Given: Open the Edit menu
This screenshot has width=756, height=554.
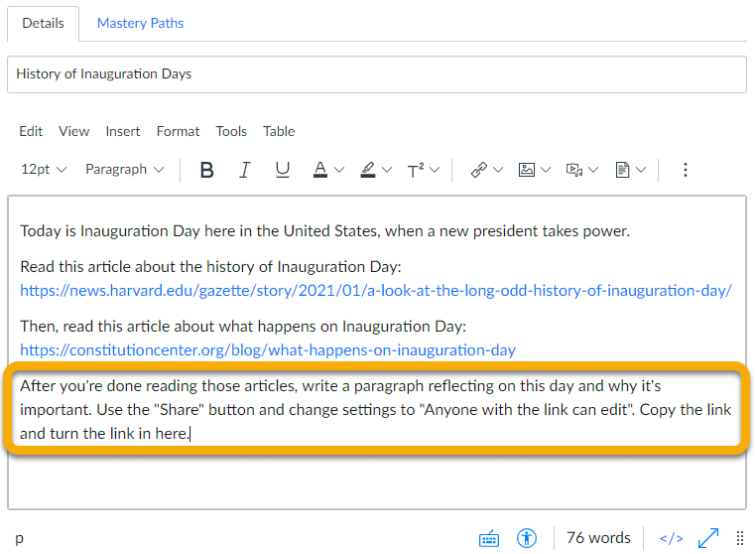Looking at the screenshot, I should (31, 131).
